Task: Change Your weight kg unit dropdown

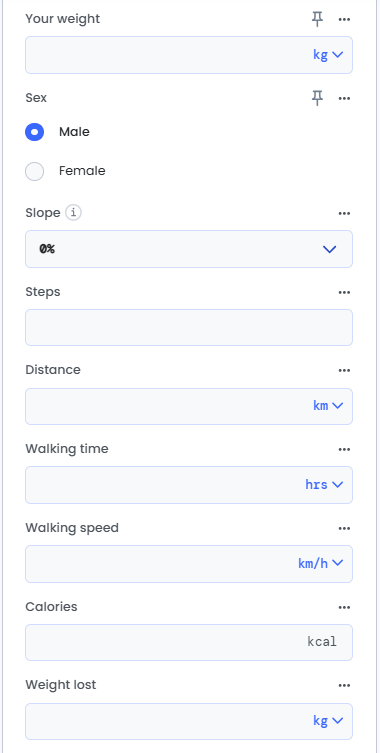Action: click(x=328, y=55)
